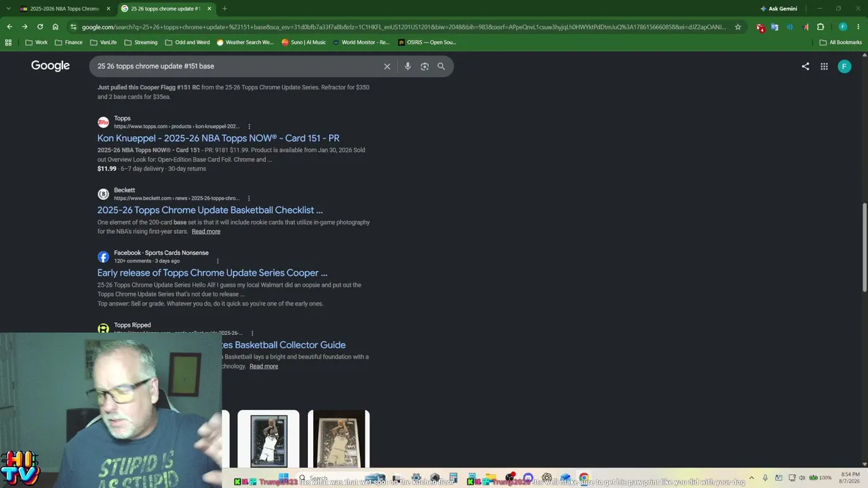Open the Apps grid in bookmarks bar
This screenshot has height=488, width=868.
8,42
